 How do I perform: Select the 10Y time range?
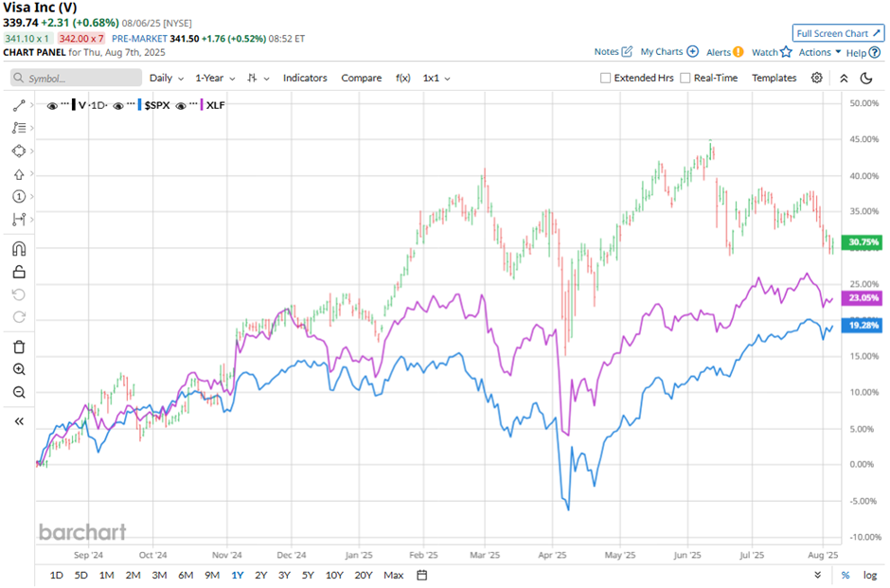pos(334,575)
